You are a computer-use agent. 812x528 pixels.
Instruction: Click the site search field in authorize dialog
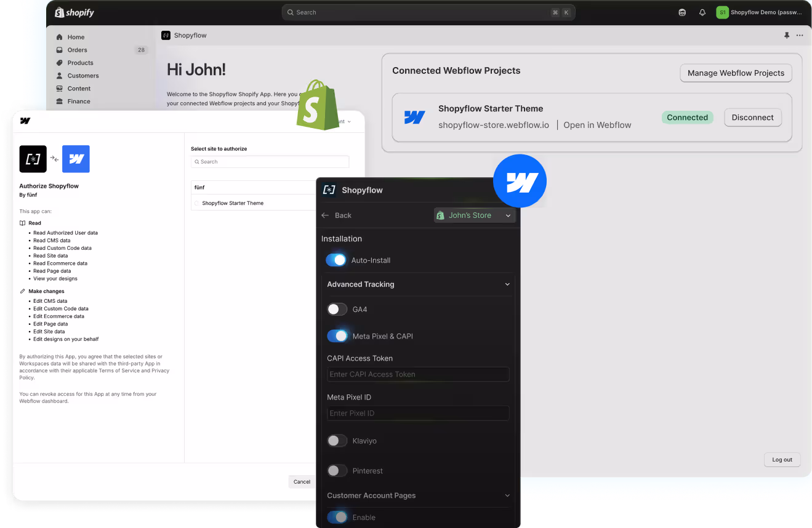pos(270,162)
